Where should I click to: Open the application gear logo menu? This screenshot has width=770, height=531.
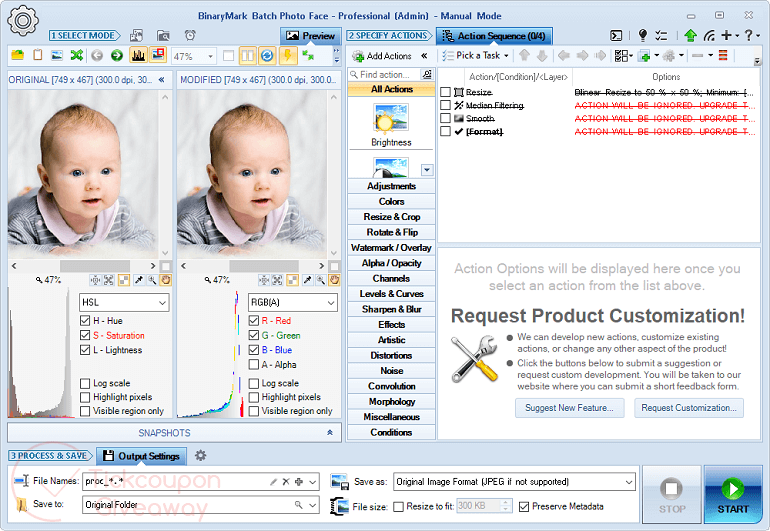23,20
